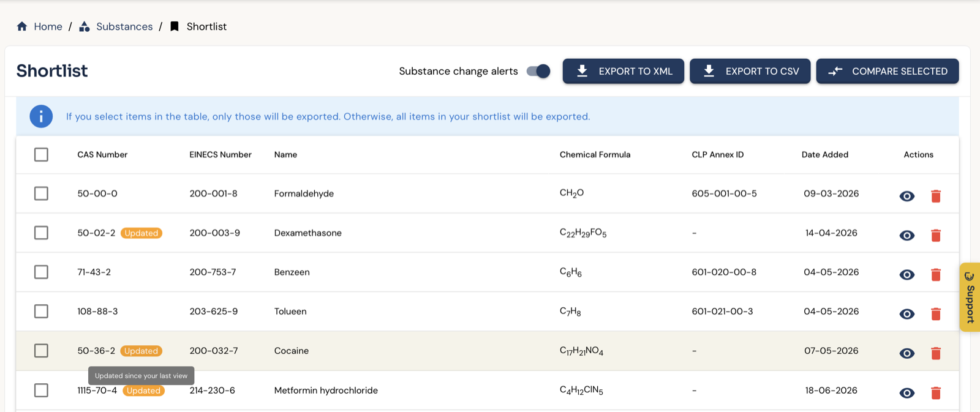Export the shortlist to CSV
Image resolution: width=980 pixels, height=412 pixels.
pos(750,71)
